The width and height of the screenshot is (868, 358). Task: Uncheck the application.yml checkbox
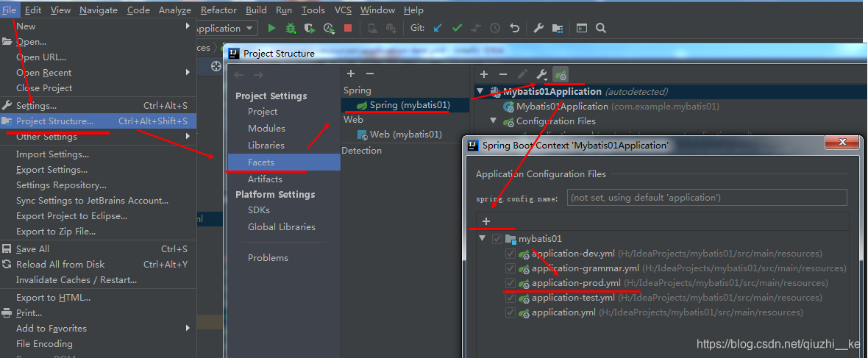(511, 312)
